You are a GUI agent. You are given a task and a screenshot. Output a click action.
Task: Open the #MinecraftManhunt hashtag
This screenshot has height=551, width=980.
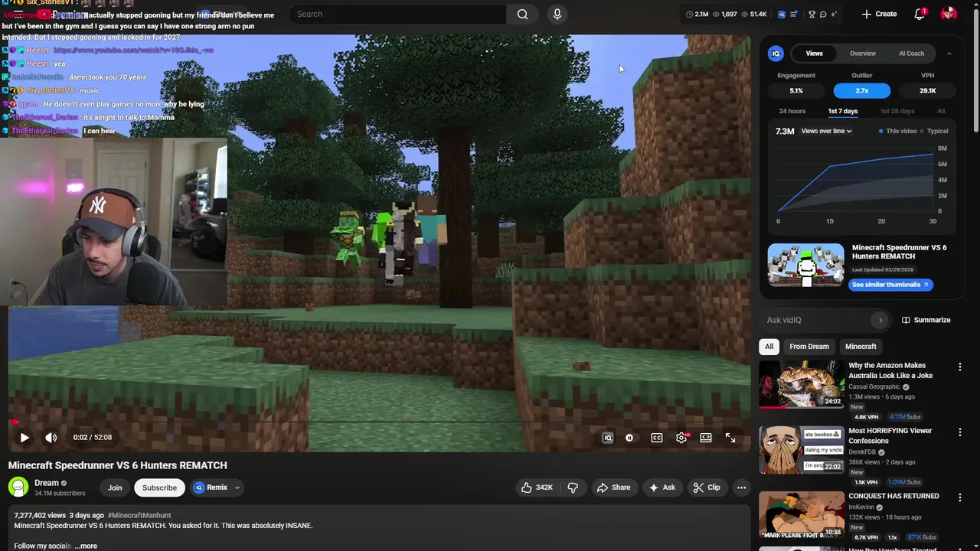139,516
